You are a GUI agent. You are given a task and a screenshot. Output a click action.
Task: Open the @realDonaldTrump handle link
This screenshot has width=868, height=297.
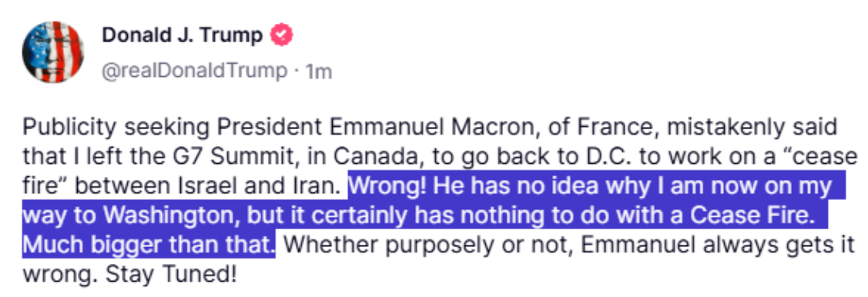(x=195, y=71)
